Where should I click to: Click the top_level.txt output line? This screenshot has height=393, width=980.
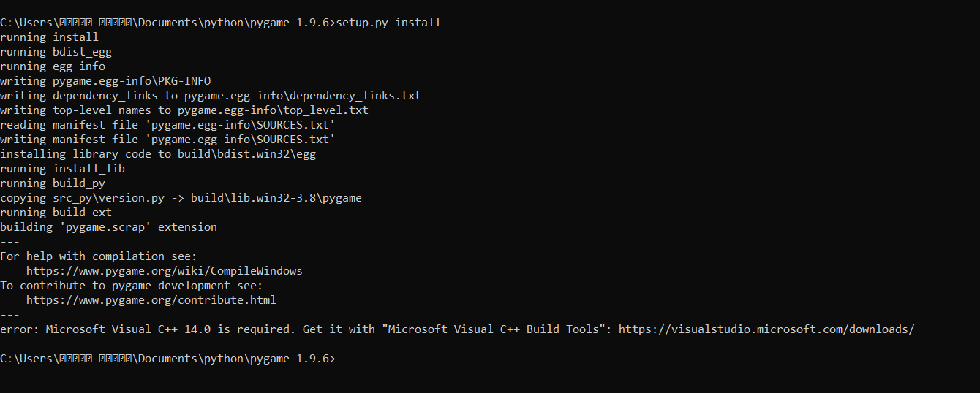(x=184, y=110)
